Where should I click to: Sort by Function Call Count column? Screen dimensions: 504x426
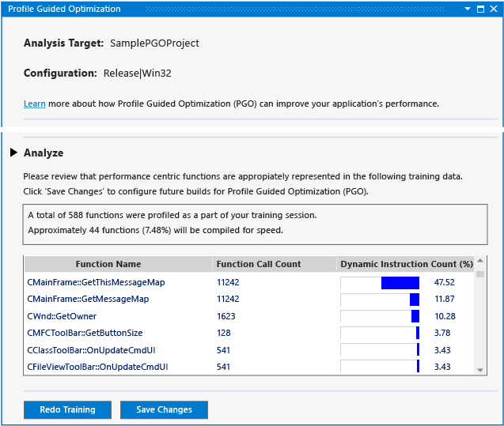(x=259, y=264)
